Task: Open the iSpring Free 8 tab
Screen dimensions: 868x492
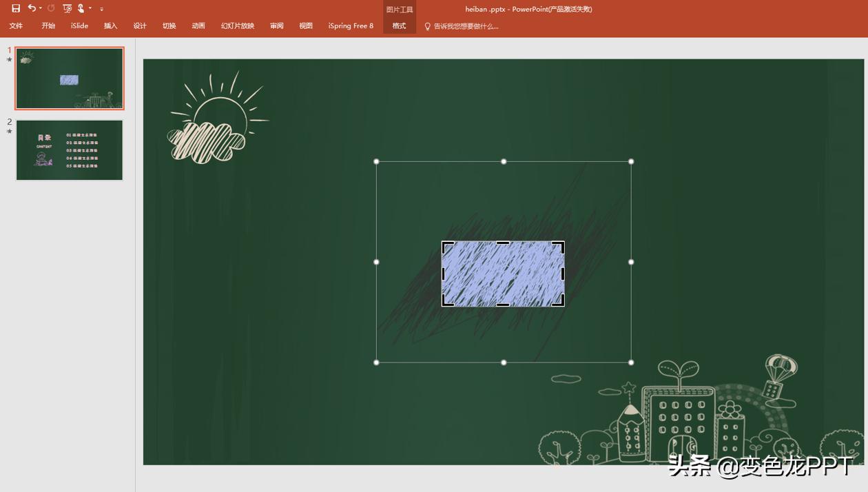Action: [351, 26]
